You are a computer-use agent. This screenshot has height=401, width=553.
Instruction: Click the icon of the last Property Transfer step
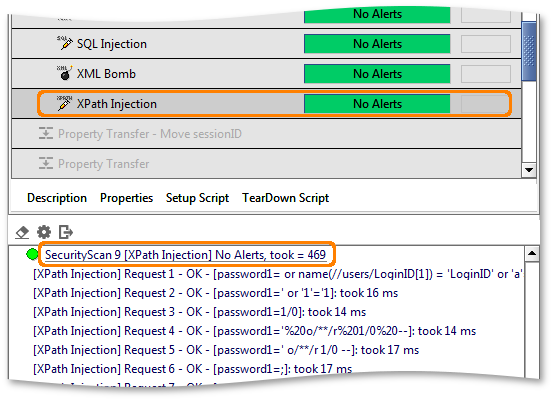coord(46,163)
